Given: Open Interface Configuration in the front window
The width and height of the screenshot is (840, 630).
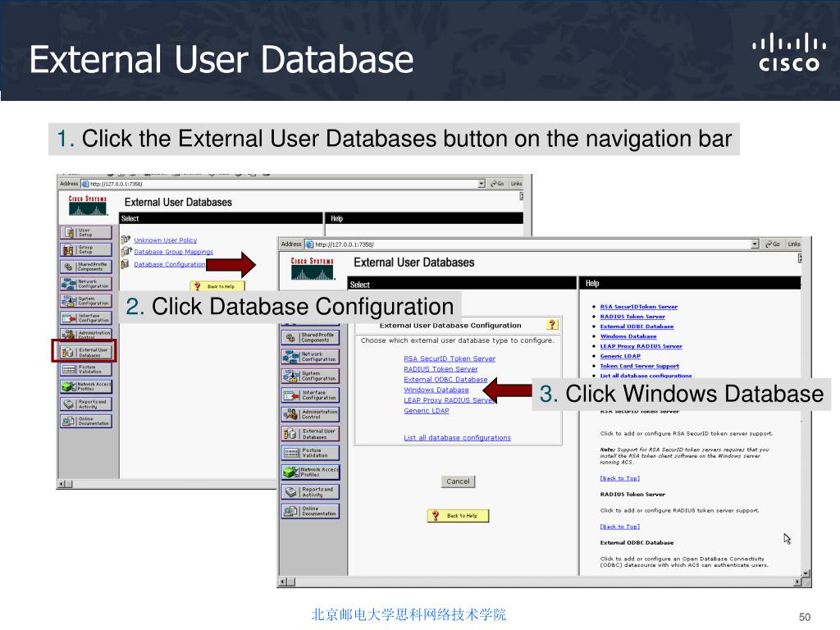Looking at the screenshot, I should pos(310,395).
